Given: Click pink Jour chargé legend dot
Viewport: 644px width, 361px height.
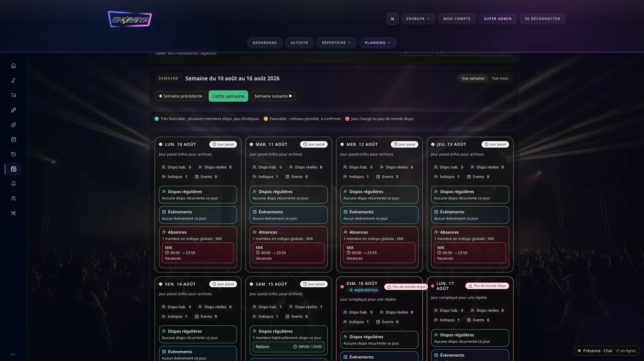Looking at the screenshot, I should click(x=347, y=119).
